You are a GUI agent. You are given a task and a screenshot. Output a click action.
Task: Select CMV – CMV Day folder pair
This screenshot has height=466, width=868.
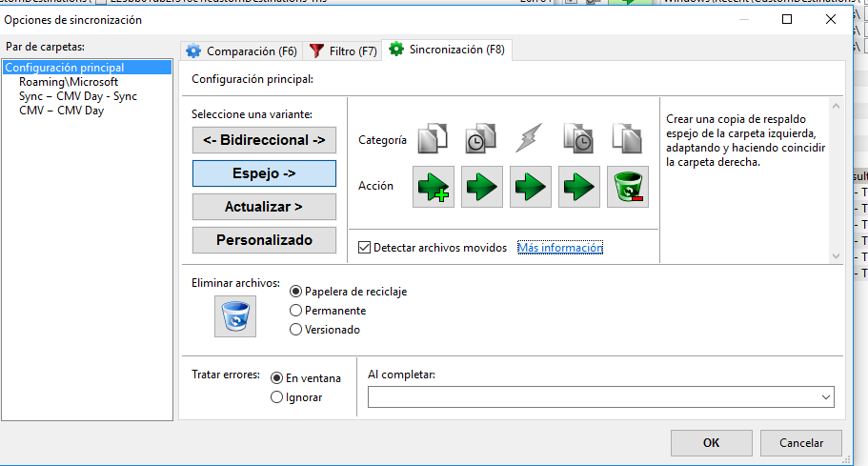[x=61, y=111]
